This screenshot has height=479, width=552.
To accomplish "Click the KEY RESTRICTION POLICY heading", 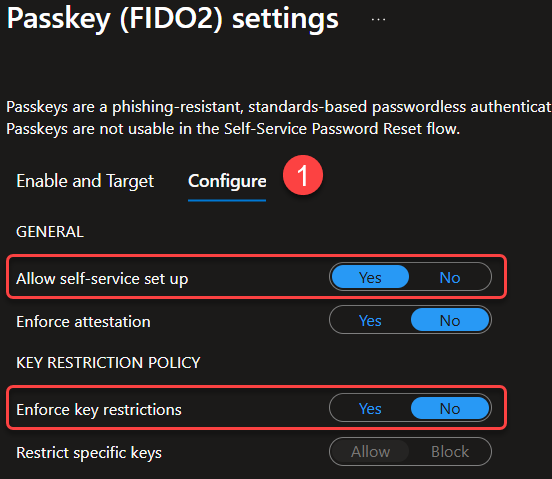I will point(108,363).
